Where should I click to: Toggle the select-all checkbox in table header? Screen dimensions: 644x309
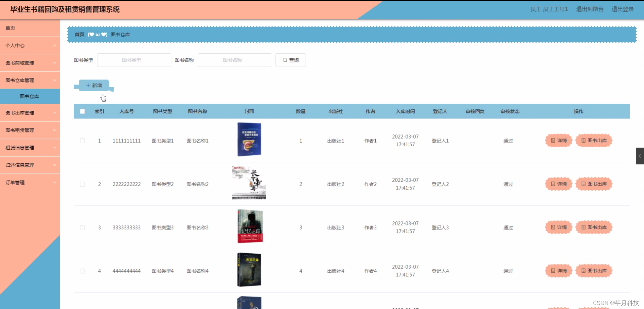[x=82, y=111]
